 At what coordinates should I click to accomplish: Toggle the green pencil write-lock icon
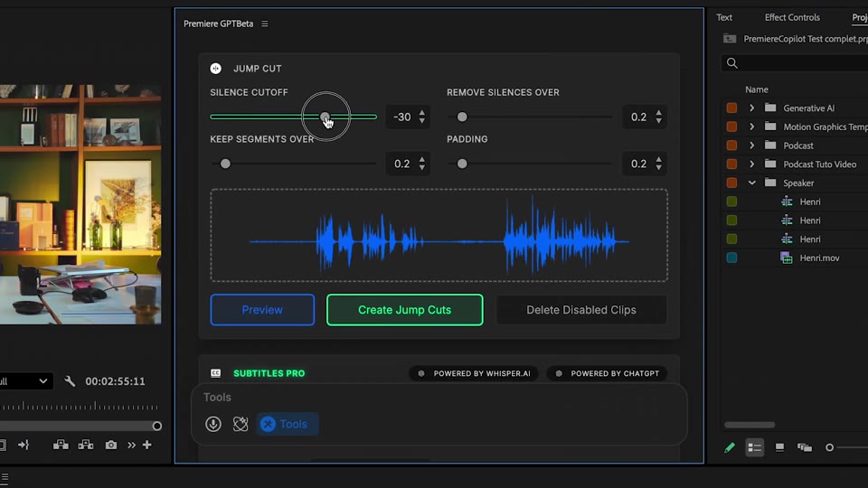click(x=730, y=447)
